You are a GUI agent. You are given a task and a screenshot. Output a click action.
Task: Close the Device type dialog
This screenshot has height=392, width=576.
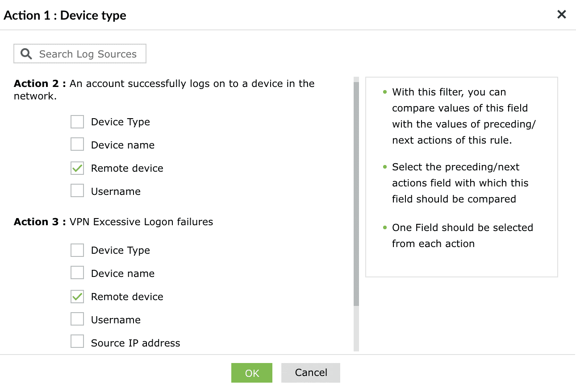click(561, 15)
